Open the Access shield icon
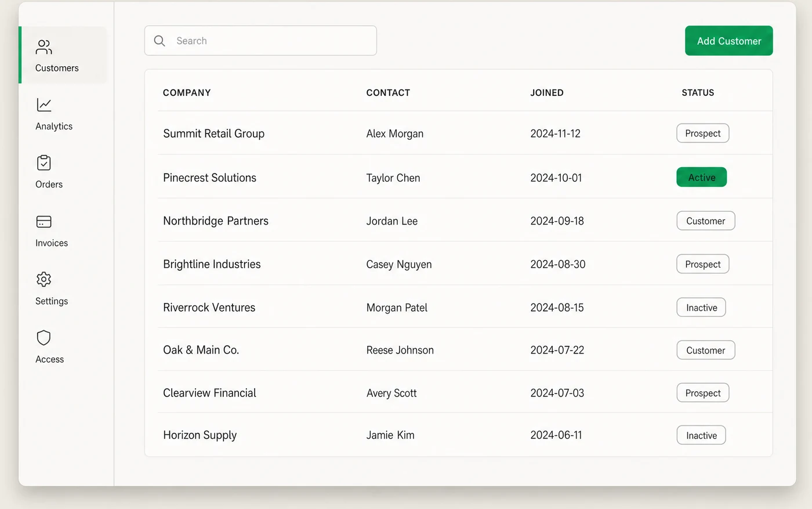 pyautogui.click(x=44, y=338)
